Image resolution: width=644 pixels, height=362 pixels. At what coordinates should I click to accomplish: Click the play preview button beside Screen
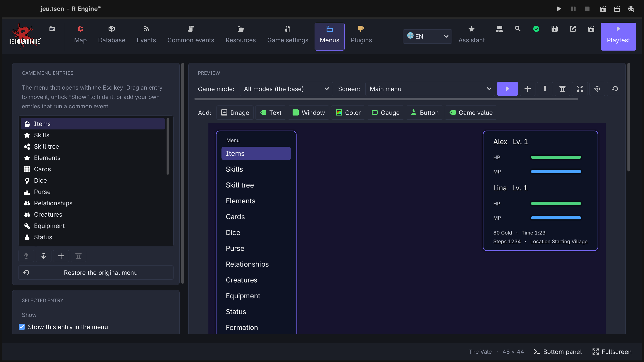point(507,89)
